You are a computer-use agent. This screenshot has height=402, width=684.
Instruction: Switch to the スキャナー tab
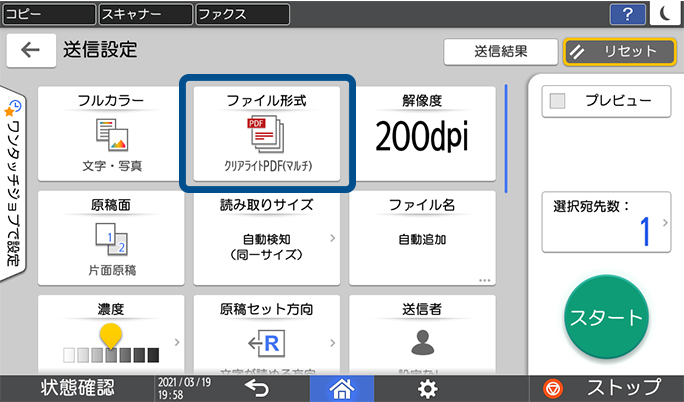[x=146, y=14]
